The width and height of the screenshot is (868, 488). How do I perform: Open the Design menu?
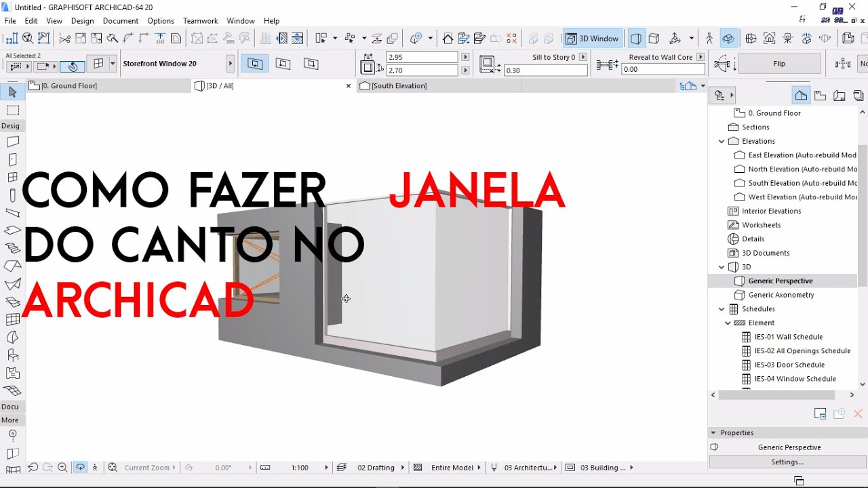coord(82,21)
